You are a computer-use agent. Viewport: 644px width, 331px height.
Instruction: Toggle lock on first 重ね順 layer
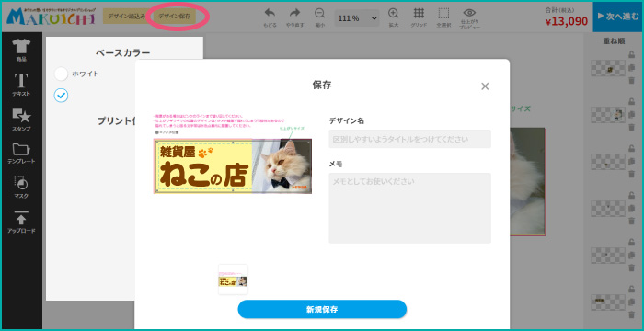click(631, 54)
